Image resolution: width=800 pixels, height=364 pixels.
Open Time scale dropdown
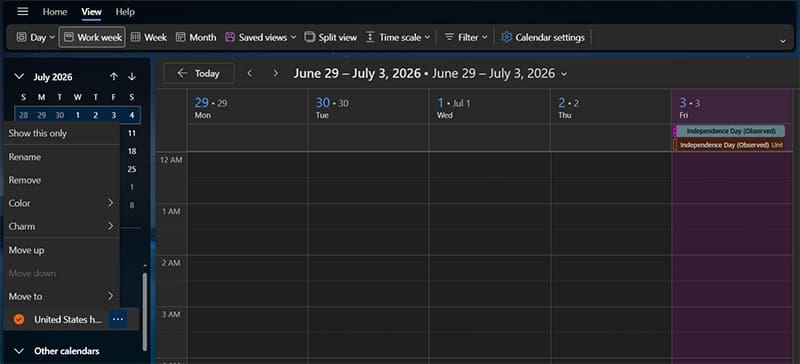point(398,37)
